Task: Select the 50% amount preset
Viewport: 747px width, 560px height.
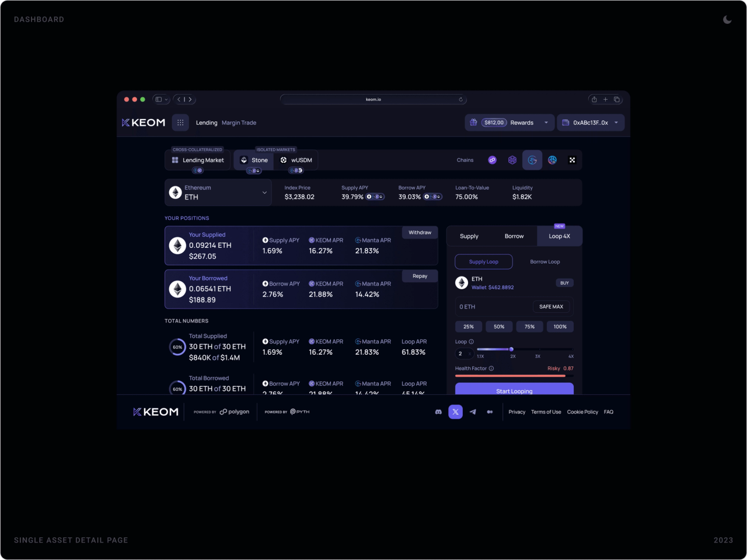Action: [x=499, y=327]
